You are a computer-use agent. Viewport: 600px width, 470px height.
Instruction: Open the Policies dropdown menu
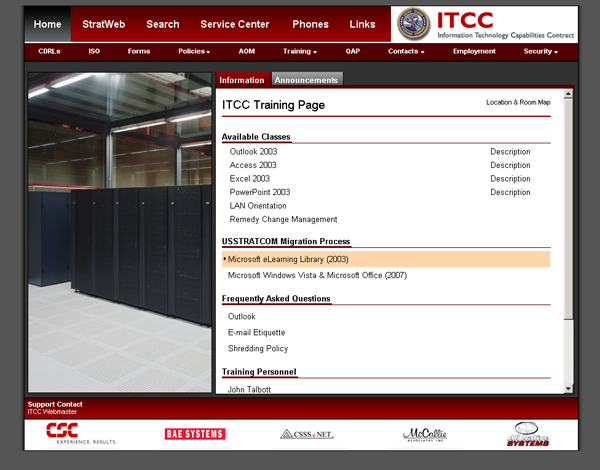pyautogui.click(x=194, y=51)
